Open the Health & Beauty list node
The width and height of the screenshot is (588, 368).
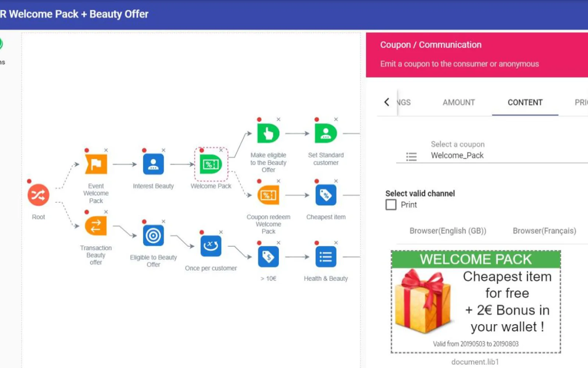point(326,257)
